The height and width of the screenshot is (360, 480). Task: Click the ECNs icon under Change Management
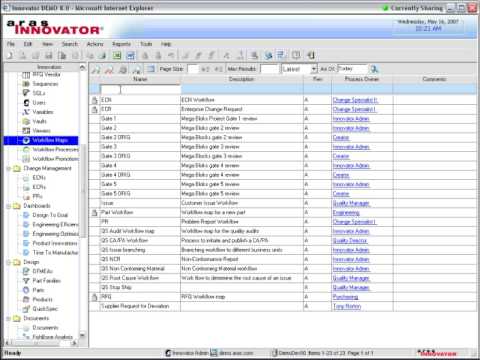tap(26, 178)
